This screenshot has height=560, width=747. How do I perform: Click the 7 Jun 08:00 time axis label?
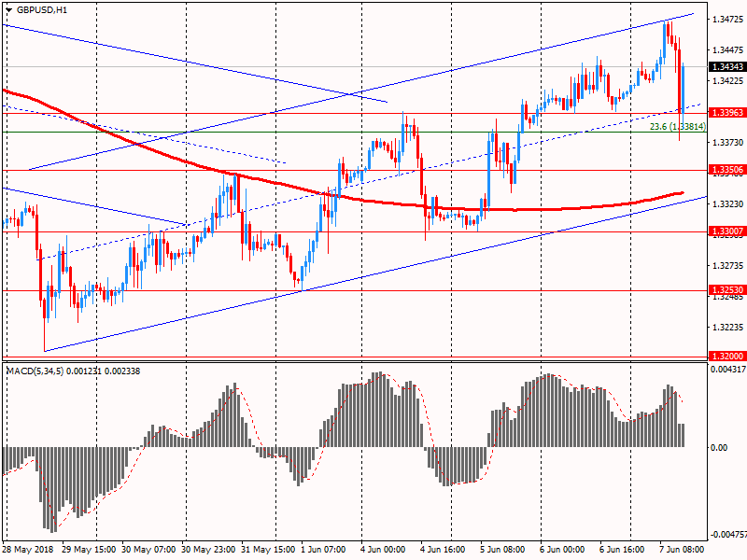682,550
